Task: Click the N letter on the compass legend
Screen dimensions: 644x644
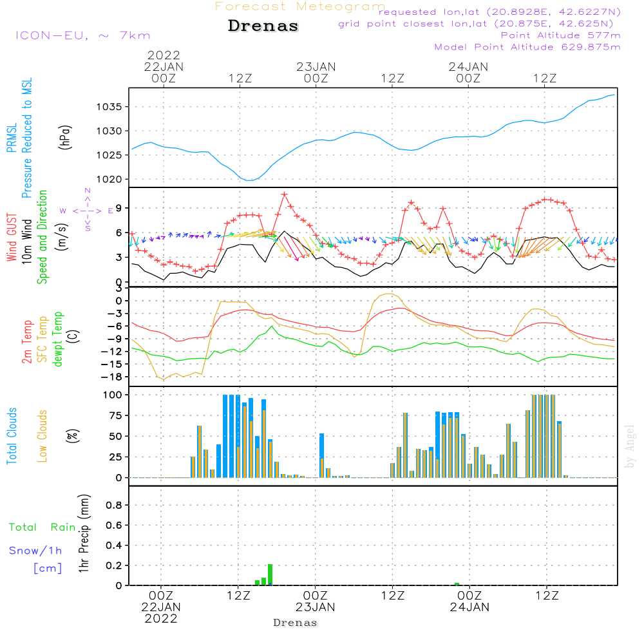Action: click(x=88, y=191)
